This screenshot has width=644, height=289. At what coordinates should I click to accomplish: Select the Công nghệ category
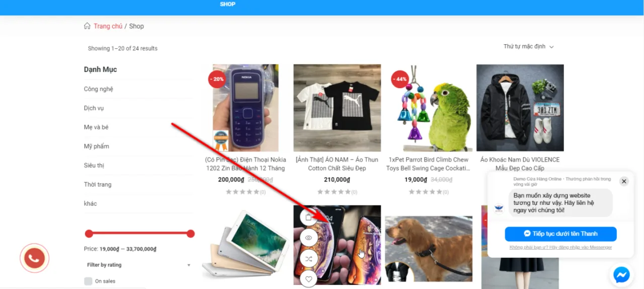pos(99,89)
